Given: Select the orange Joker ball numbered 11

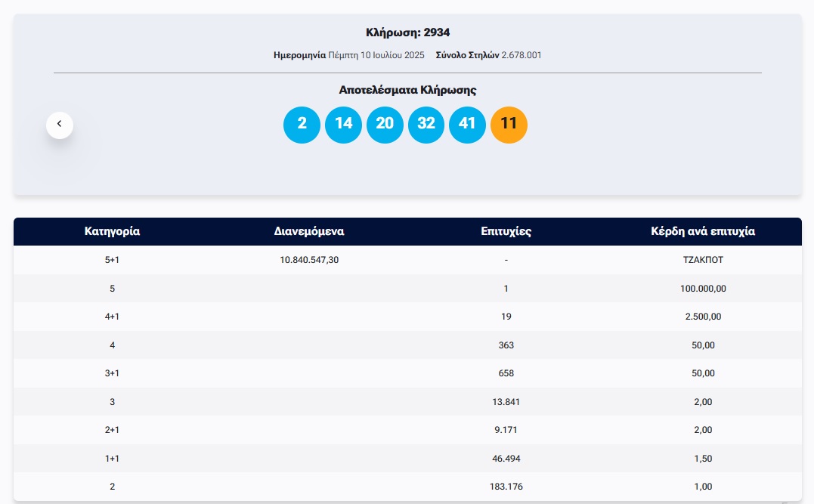Looking at the screenshot, I should (509, 124).
